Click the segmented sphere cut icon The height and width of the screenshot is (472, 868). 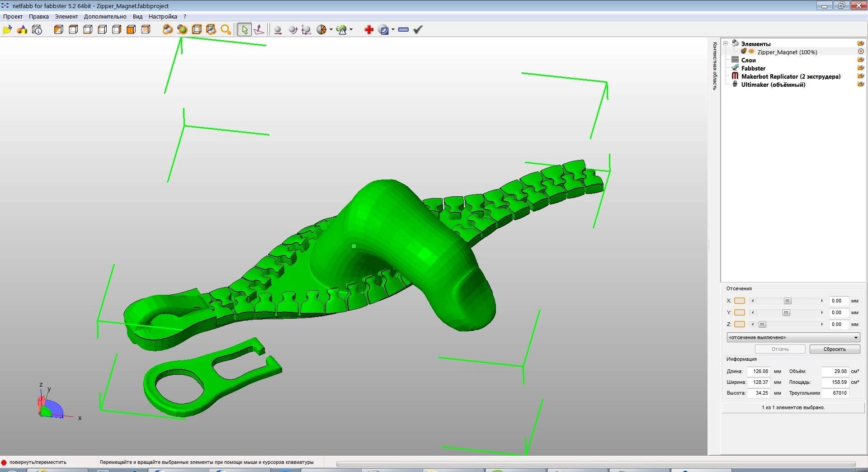321,30
